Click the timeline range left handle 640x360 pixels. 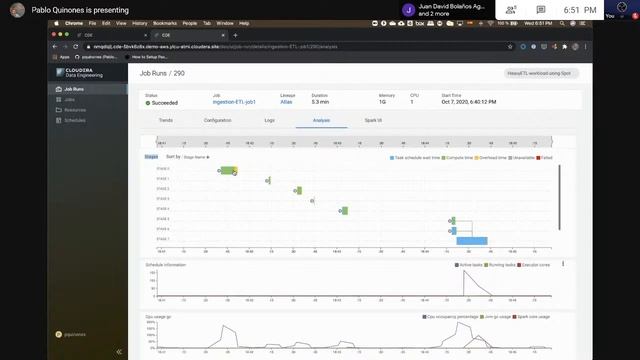(x=157, y=142)
